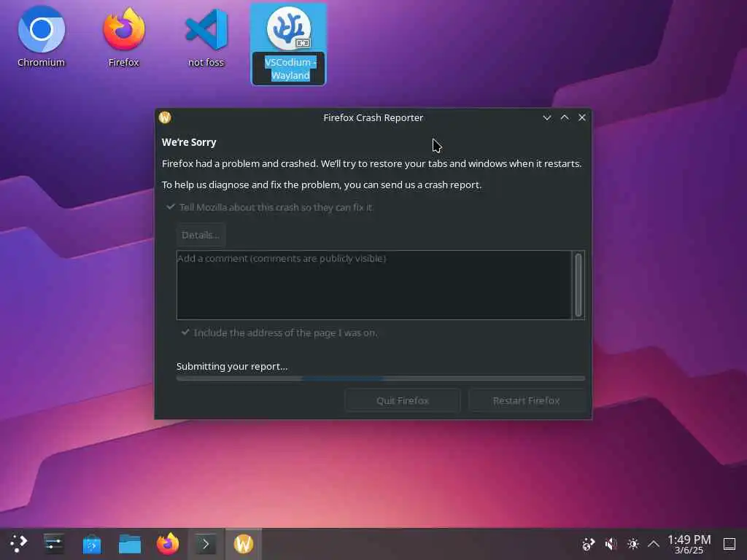747x560 pixels.
Task: Click the report submission progress bar
Action: pos(381,378)
